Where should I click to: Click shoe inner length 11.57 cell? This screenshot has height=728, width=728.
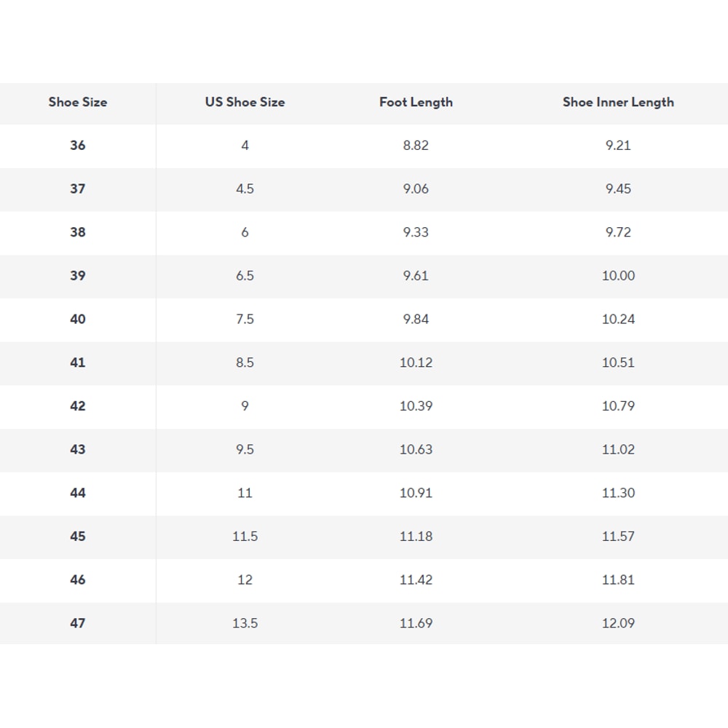(618, 537)
